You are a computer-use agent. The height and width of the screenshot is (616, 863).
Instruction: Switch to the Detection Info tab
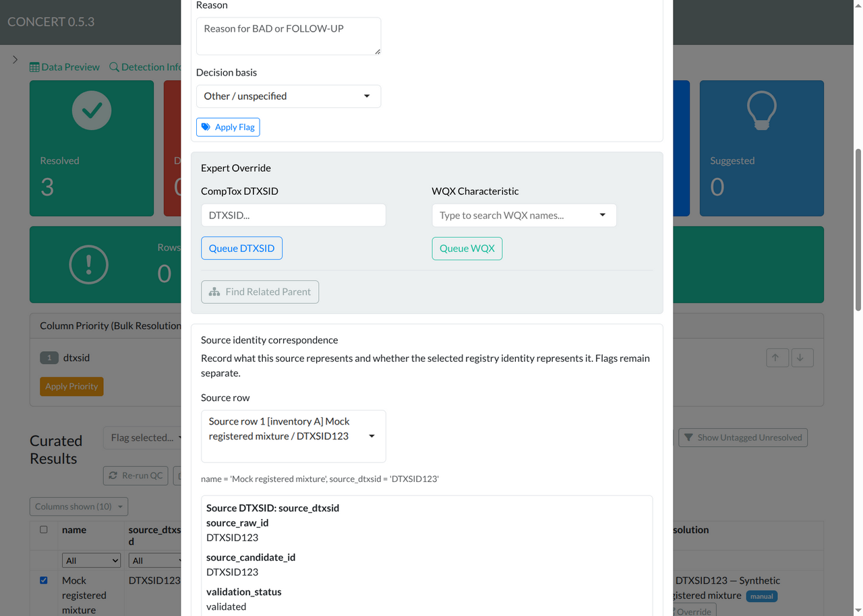[x=146, y=67]
